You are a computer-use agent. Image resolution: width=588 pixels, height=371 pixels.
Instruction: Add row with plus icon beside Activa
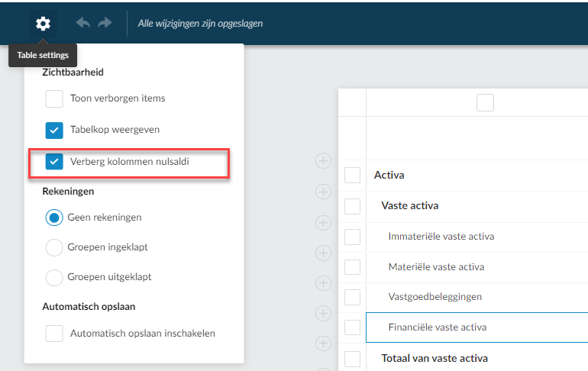tap(323, 161)
